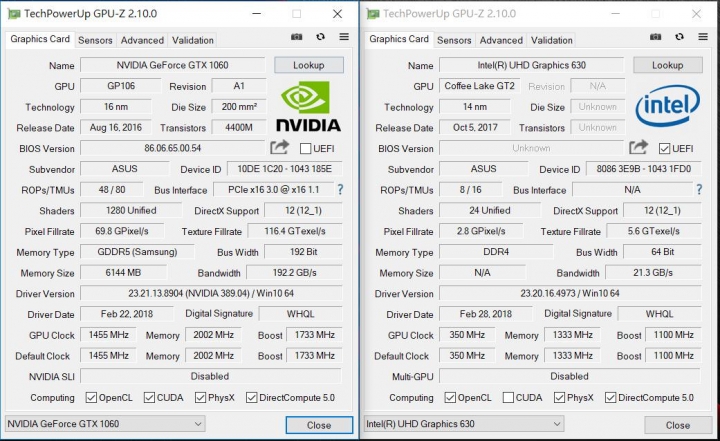Click the NVIDIA logo
The width and height of the screenshot is (720, 441).
pos(309,107)
